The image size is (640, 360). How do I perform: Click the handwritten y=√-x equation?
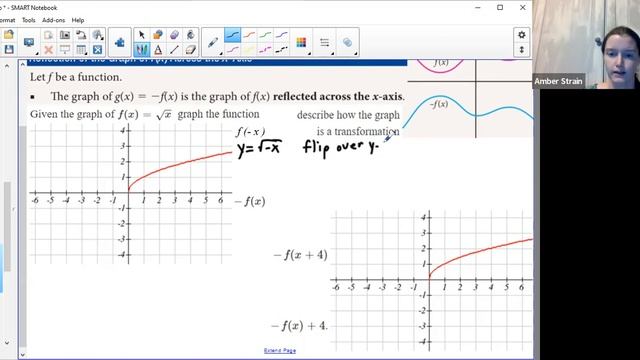(x=259, y=149)
